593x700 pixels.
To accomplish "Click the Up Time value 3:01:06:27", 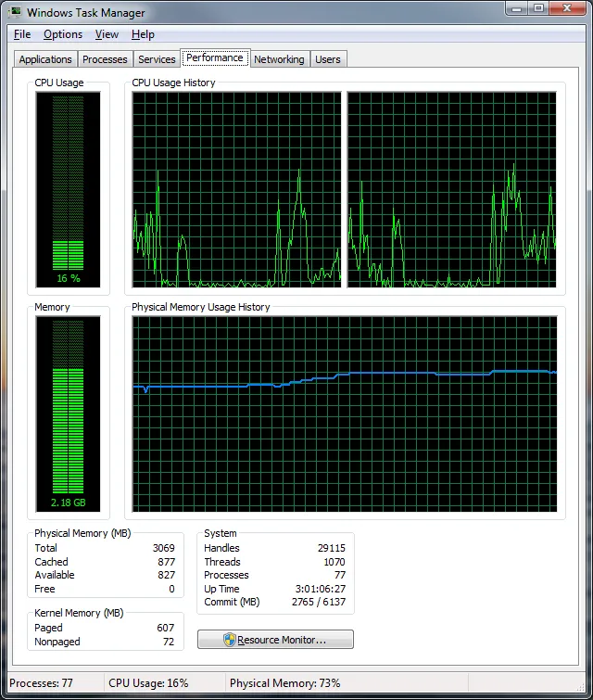I will pos(321,589).
